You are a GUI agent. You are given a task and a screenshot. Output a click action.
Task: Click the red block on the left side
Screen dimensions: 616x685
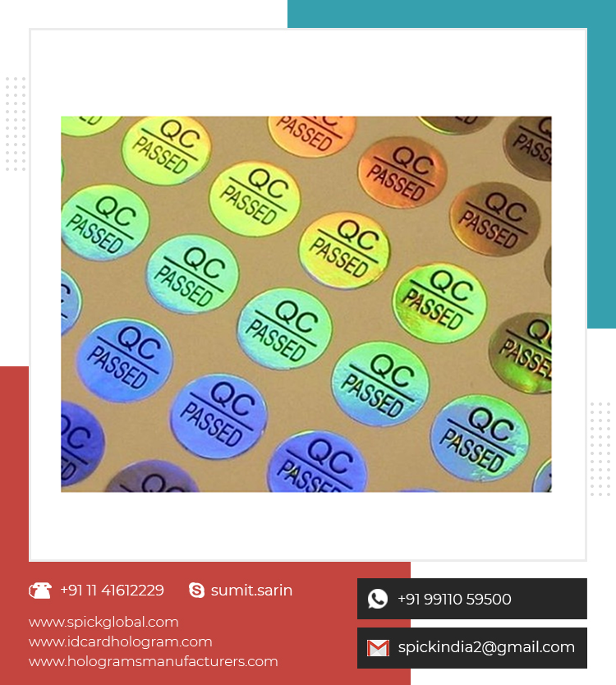(14, 524)
